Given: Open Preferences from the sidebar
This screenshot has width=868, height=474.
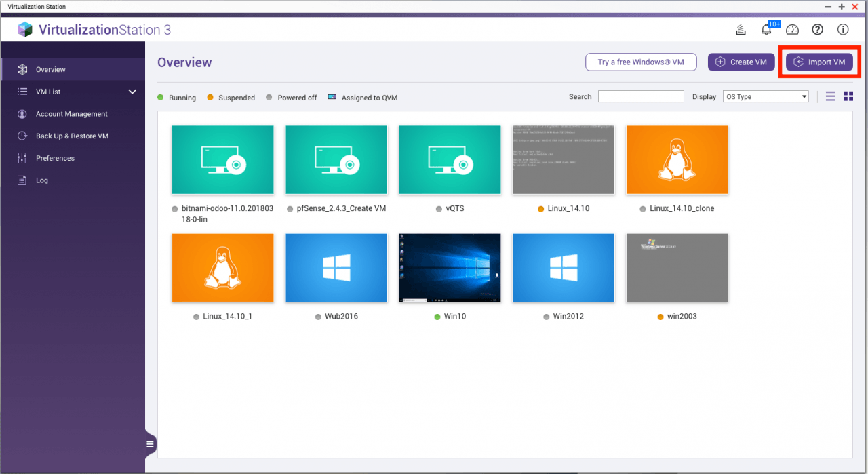Looking at the screenshot, I should 55,158.
